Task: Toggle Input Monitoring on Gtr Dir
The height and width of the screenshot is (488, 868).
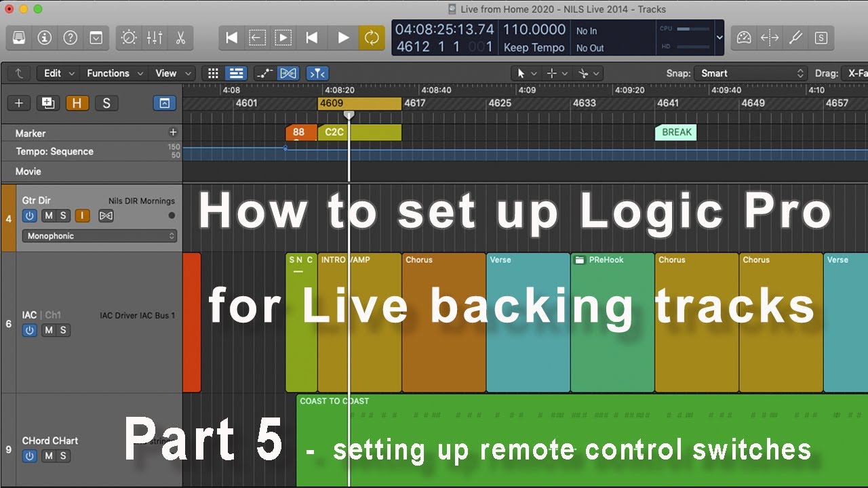Action: (82, 216)
